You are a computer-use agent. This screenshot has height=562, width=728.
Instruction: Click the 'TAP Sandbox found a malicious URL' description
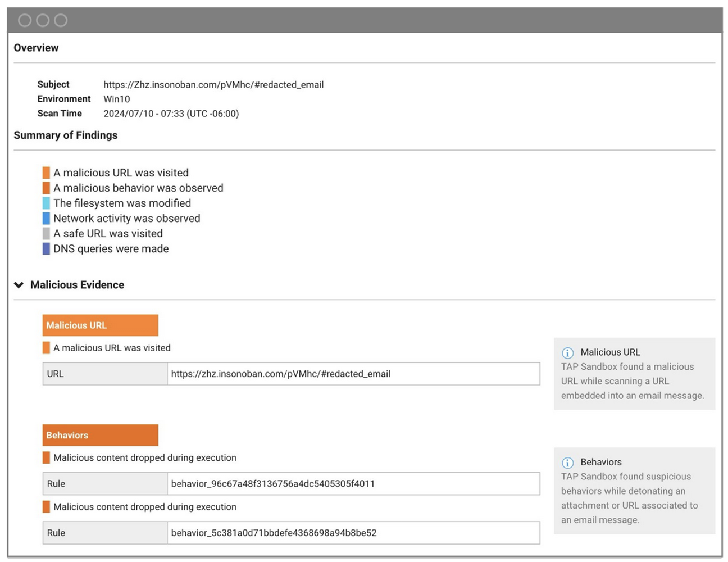pyautogui.click(x=633, y=381)
